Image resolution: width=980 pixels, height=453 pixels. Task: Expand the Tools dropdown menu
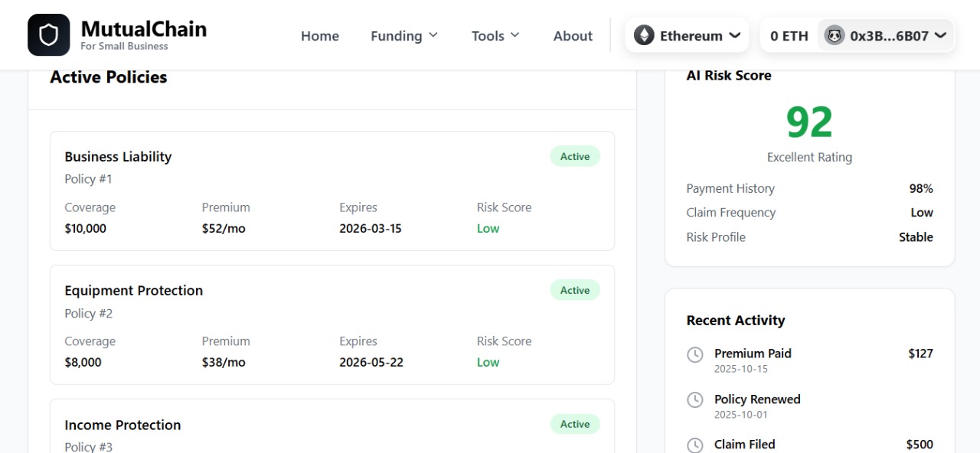[x=495, y=36]
